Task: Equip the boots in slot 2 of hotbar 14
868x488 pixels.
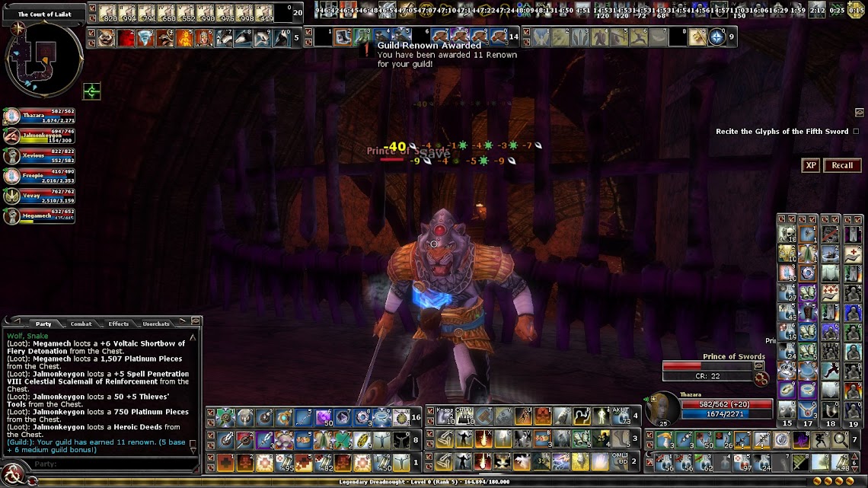Action: 343,37
